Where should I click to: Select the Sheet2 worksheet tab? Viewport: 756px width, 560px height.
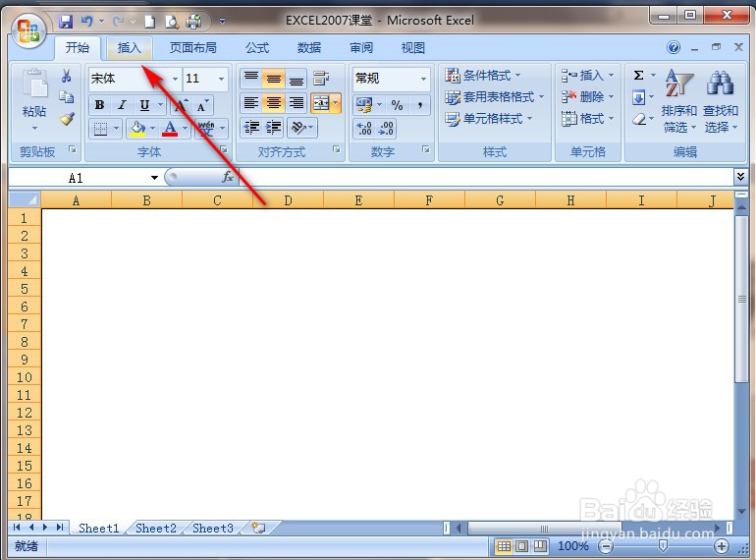[156, 529]
